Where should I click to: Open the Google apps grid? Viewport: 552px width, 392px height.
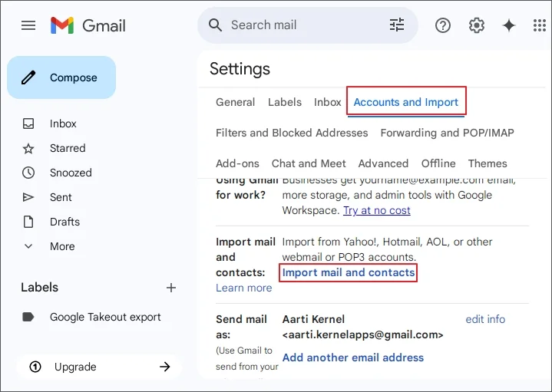[539, 25]
